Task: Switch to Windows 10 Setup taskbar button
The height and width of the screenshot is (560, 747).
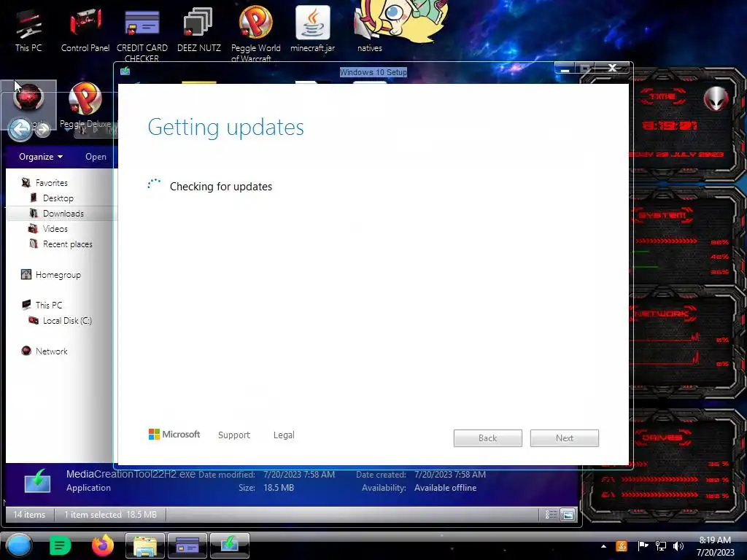Action: [230, 545]
